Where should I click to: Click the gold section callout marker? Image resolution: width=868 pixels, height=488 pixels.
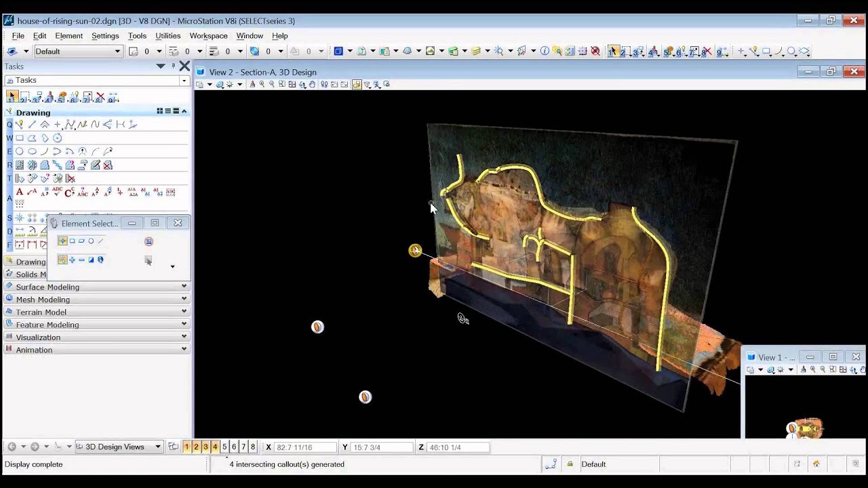pos(415,251)
